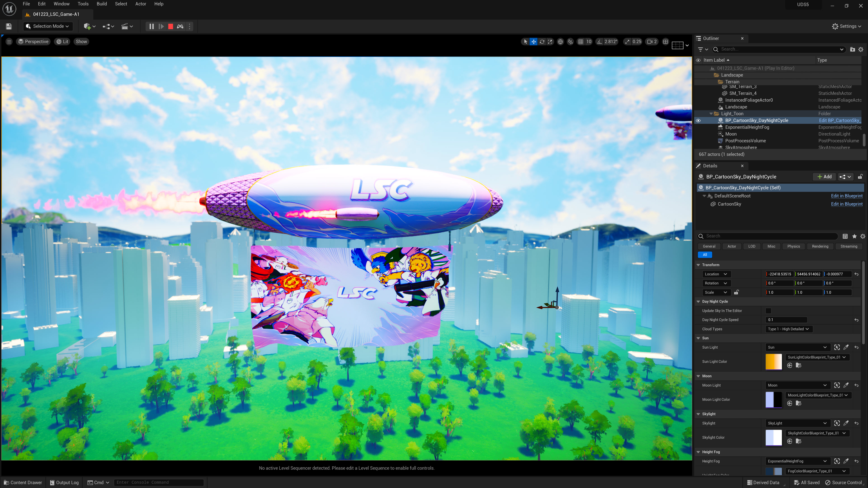Enable Update Sky In The Editor checkbox
This screenshot has width=868, height=488.
[x=768, y=310]
